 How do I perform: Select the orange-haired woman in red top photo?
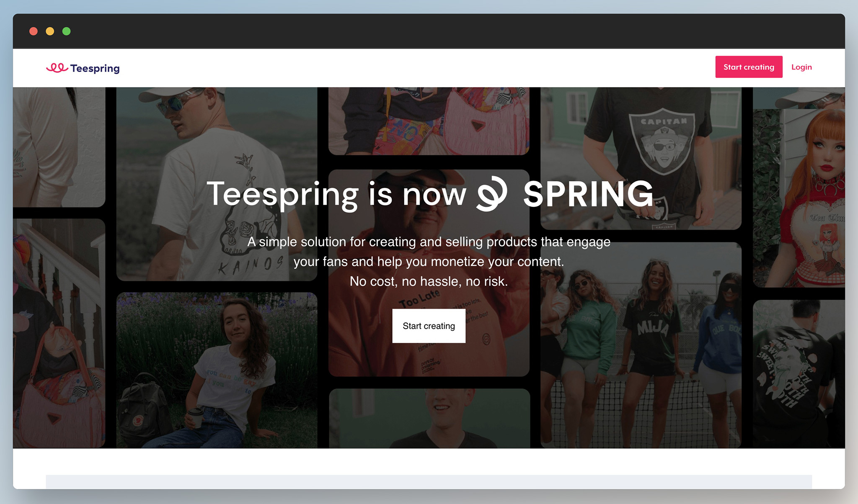point(799,198)
